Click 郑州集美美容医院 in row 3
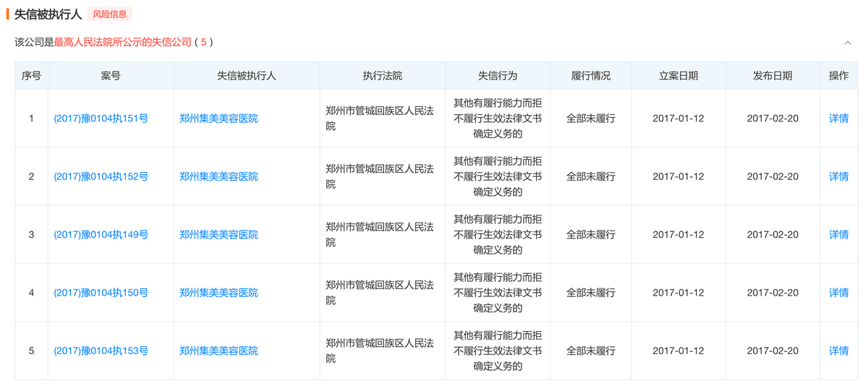 coord(218,235)
